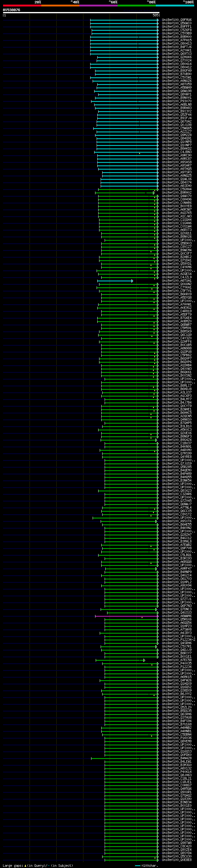Click the purple alignment bar for A8WWM6

pos(127,616)
